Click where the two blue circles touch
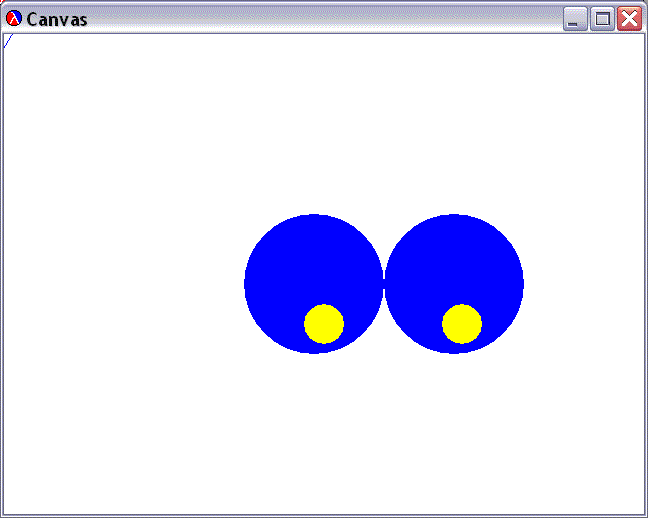 pyautogui.click(x=384, y=284)
